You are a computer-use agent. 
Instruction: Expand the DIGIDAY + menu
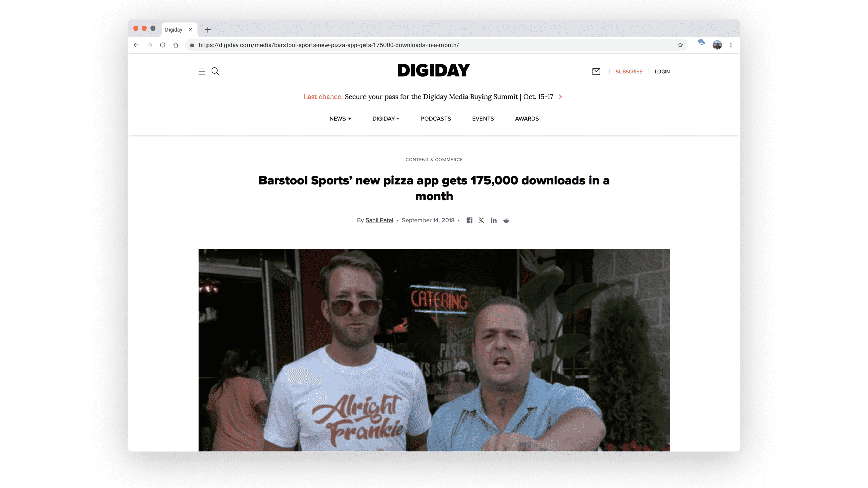click(x=386, y=119)
